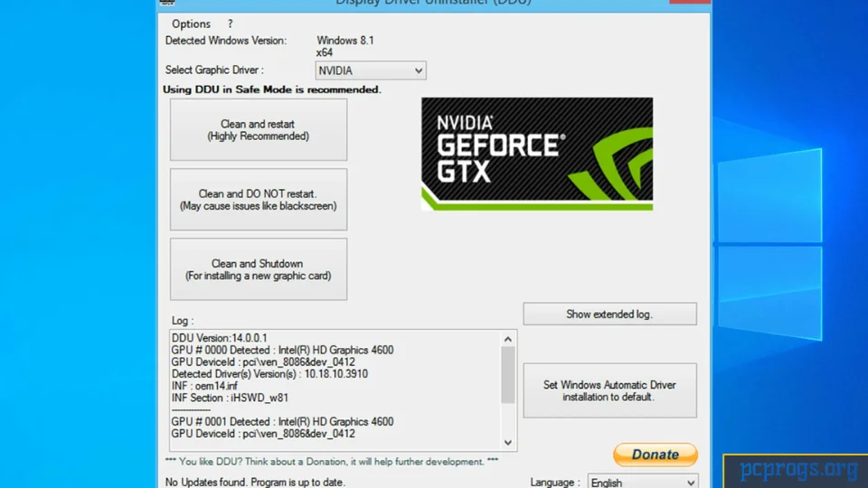Select log line 'GPU # 0000 Detected'
868x488 pixels.
click(282, 350)
